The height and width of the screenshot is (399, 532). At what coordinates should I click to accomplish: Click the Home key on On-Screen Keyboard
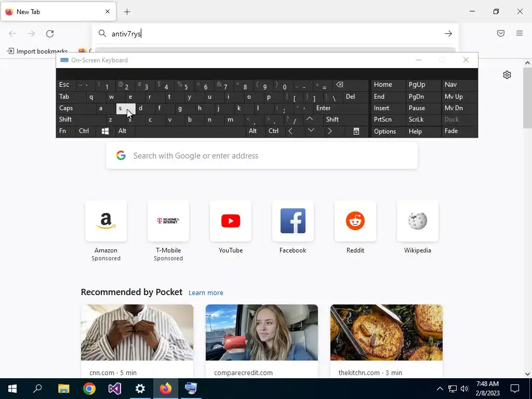pyautogui.click(x=388, y=85)
